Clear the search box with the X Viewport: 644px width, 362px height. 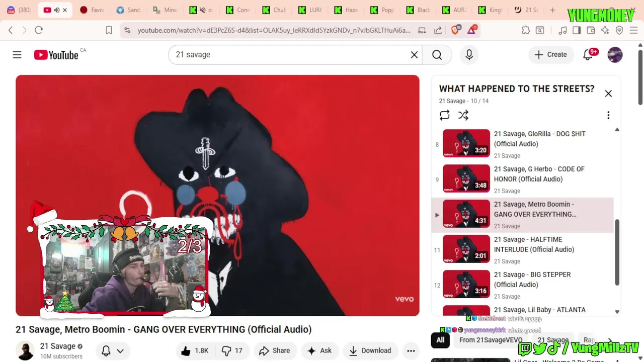414,55
